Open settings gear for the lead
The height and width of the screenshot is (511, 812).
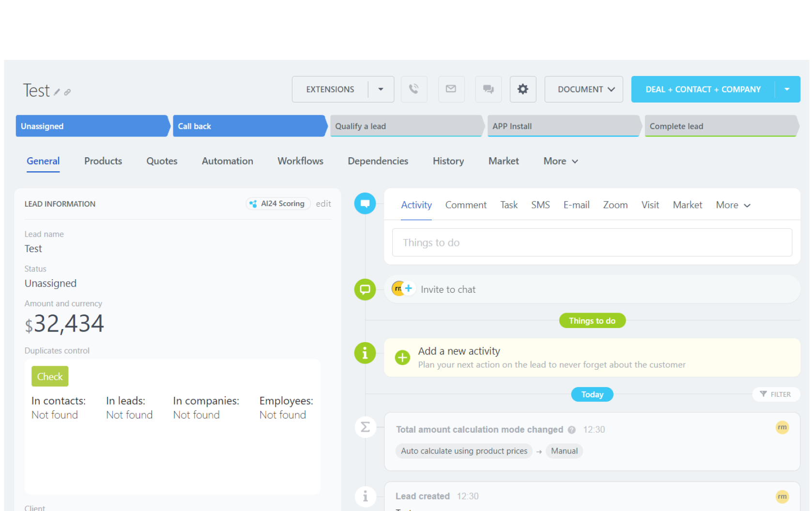523,89
